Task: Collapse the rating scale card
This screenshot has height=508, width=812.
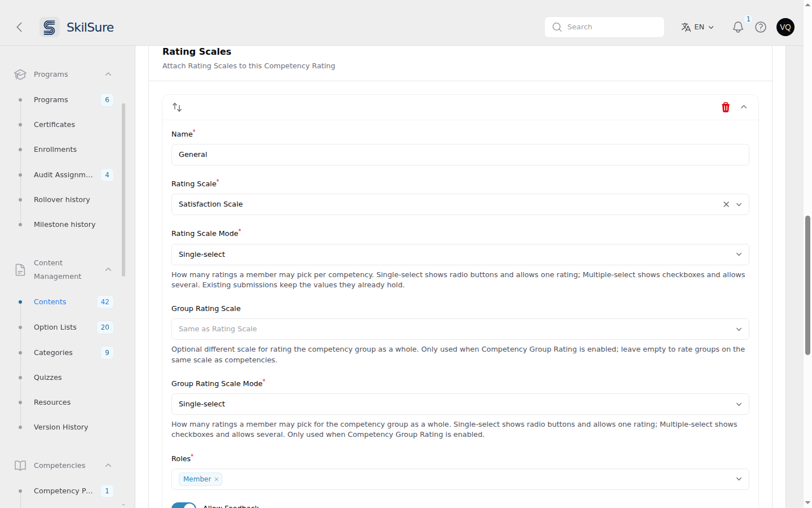Action: coord(744,107)
